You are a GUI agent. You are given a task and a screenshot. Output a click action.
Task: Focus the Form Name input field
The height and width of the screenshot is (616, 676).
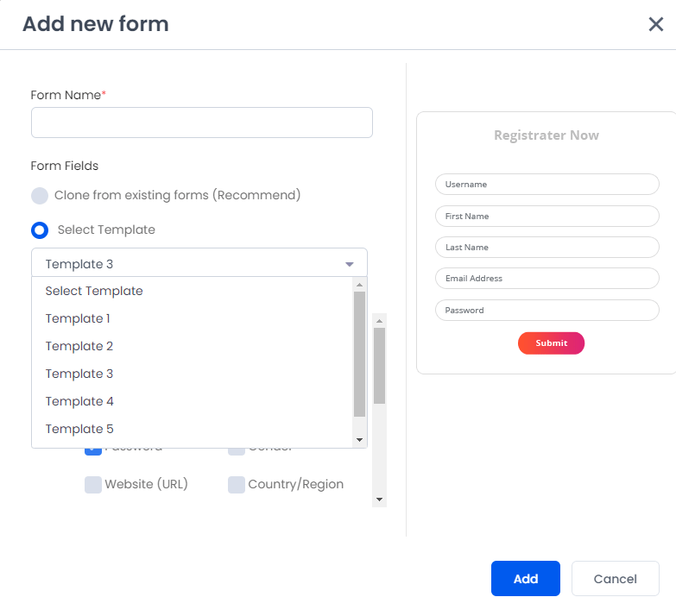point(202,123)
